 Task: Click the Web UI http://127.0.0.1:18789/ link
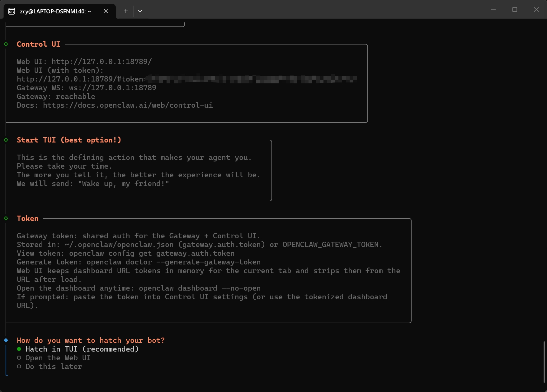point(101,62)
